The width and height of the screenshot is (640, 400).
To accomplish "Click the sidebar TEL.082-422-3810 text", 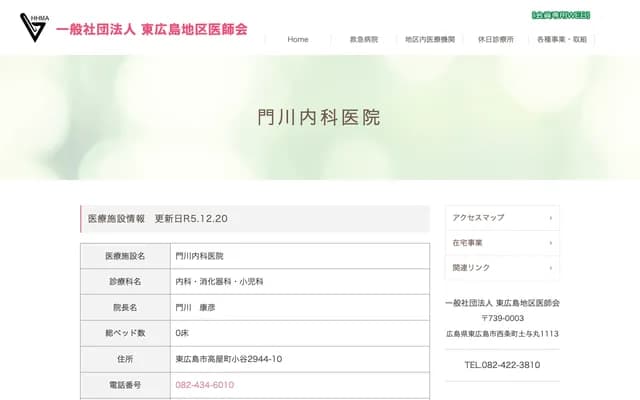I will point(502,365).
